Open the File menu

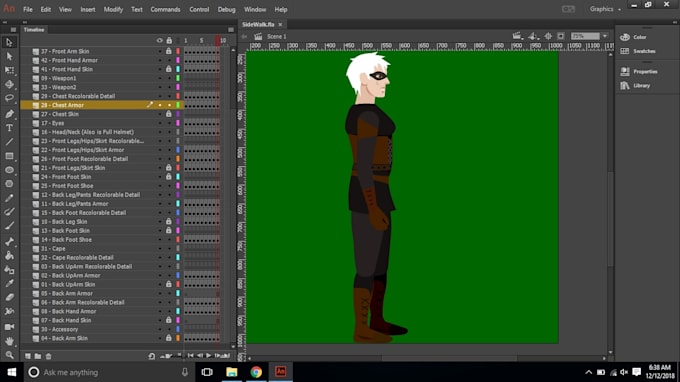click(28, 9)
